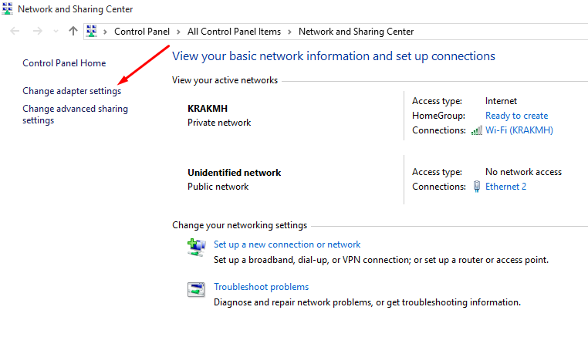Open Change advanced sharing settings
This screenshot has width=588, height=364.
pyautogui.click(x=75, y=114)
